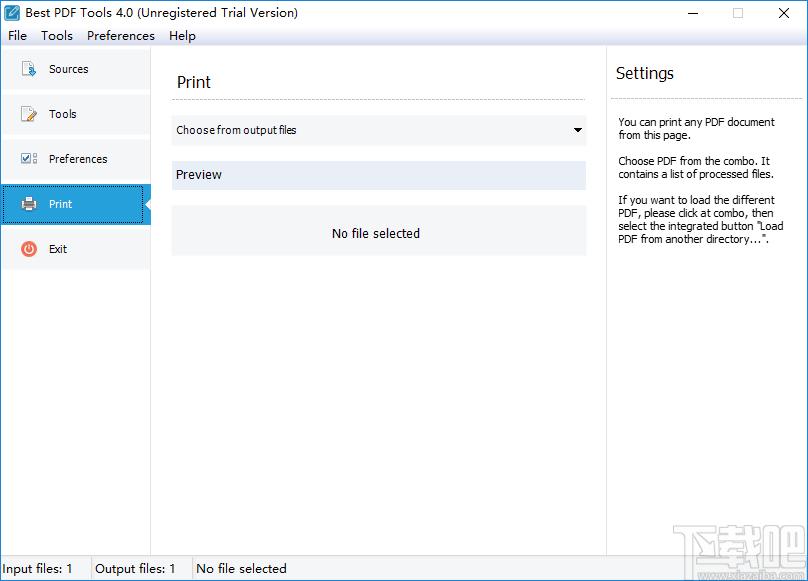808x581 pixels.
Task: Go to the Sources sidebar section
Action: click(x=76, y=69)
